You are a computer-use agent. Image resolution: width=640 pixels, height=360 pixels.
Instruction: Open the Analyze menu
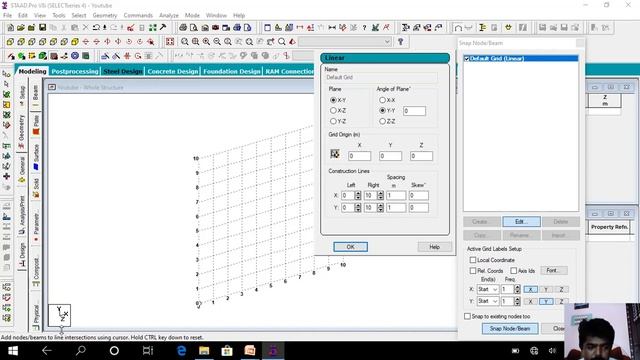(x=169, y=15)
